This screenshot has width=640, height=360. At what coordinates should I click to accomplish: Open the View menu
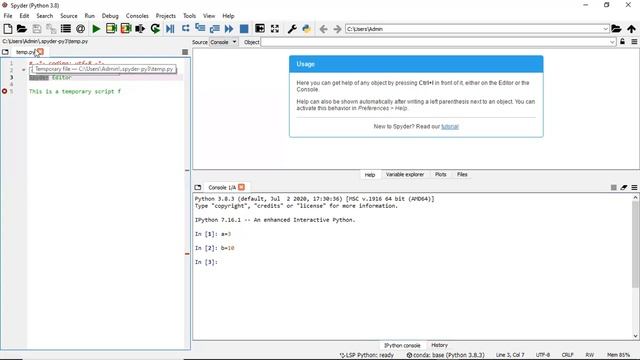[209, 16]
